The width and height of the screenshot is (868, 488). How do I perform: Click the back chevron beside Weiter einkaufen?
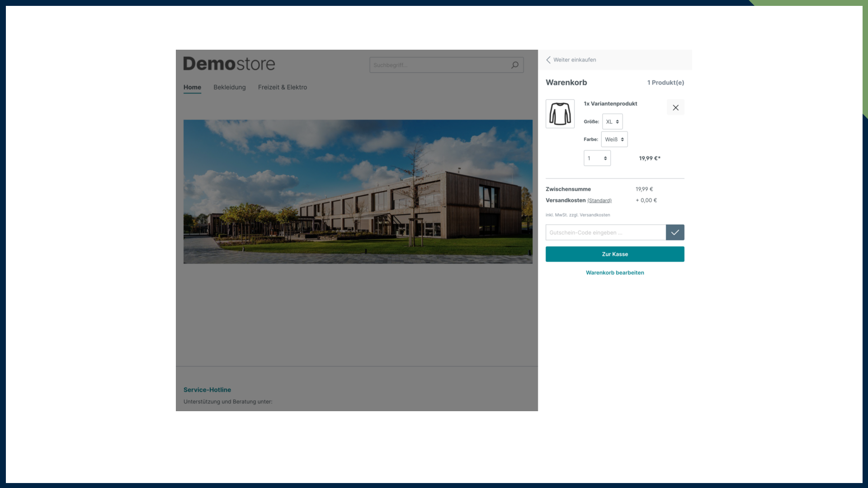pos(548,60)
